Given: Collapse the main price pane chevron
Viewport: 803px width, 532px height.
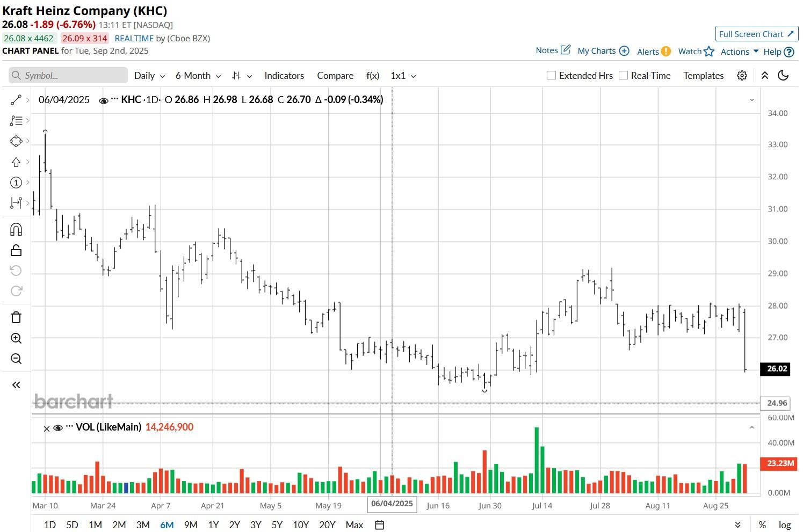Looking at the screenshot, I should click(x=752, y=100).
